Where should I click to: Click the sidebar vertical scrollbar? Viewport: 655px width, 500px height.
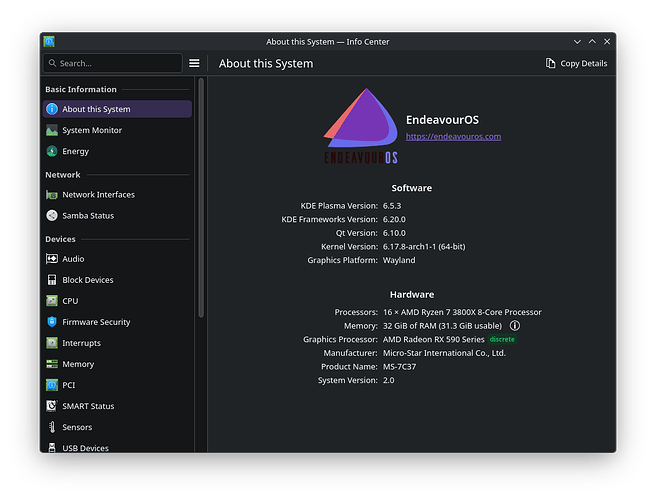click(x=200, y=200)
